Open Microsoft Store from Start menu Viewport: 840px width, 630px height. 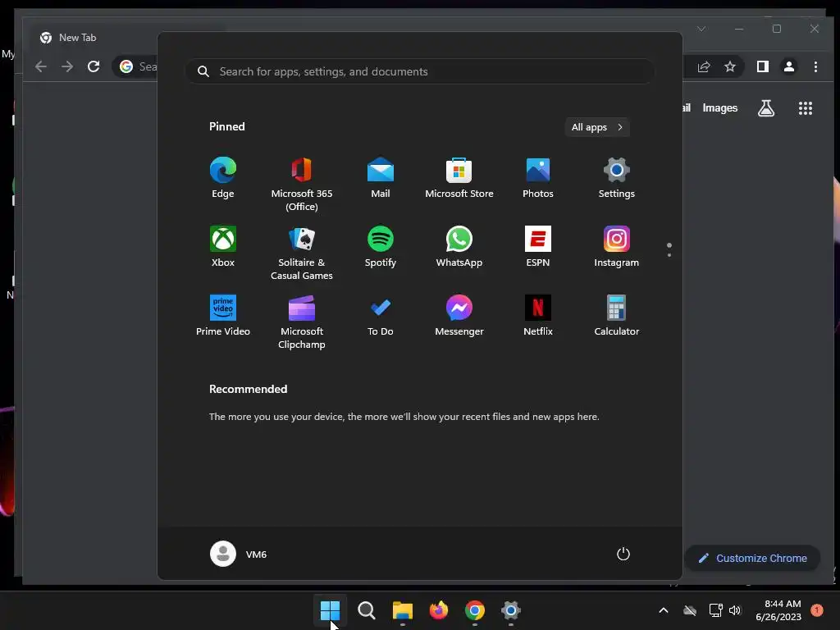click(459, 178)
